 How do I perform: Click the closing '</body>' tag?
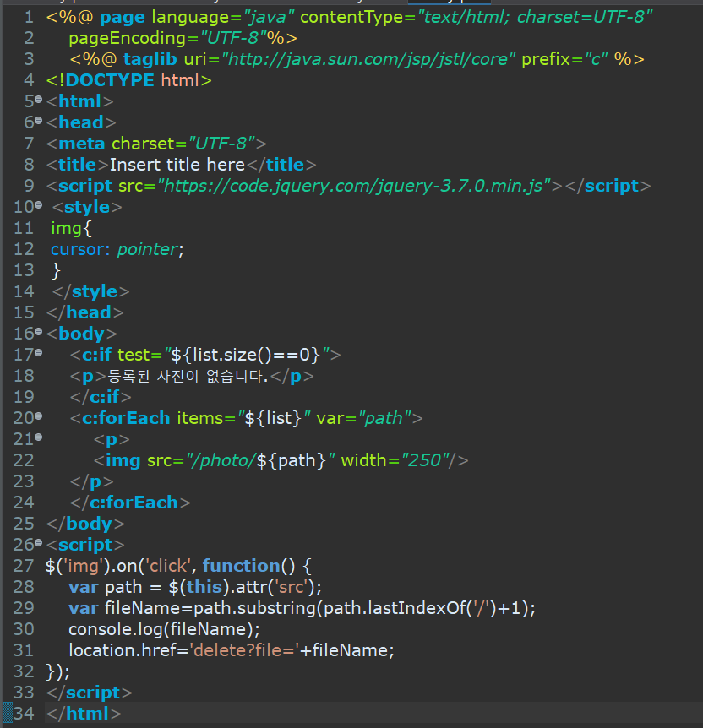(85, 524)
